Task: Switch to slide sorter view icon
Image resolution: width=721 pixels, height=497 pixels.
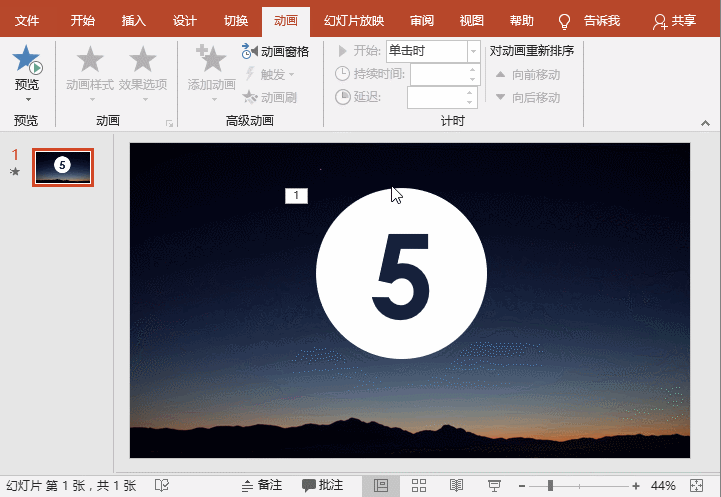Action: pyautogui.click(x=419, y=485)
